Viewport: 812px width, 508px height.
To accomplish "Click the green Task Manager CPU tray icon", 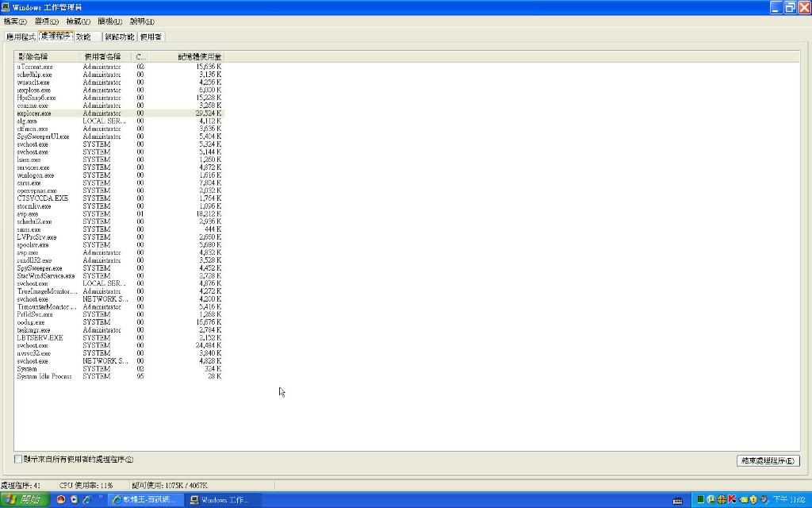I will (700, 499).
